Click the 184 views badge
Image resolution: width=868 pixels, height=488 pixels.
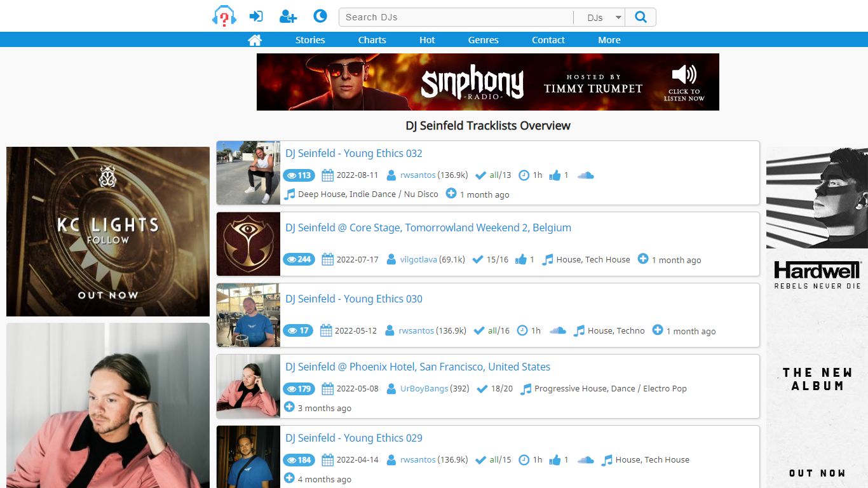(299, 460)
